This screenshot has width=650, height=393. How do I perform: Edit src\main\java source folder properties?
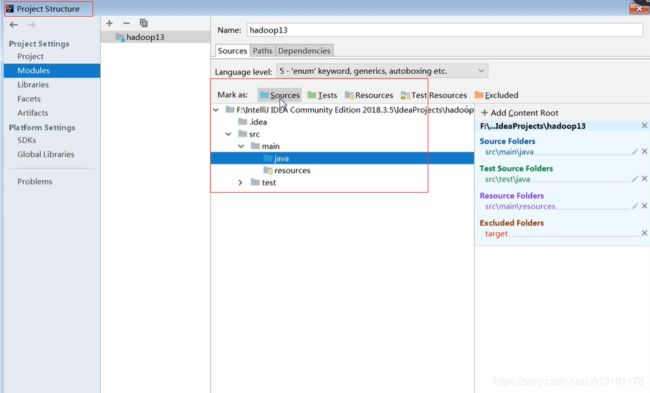pos(635,151)
